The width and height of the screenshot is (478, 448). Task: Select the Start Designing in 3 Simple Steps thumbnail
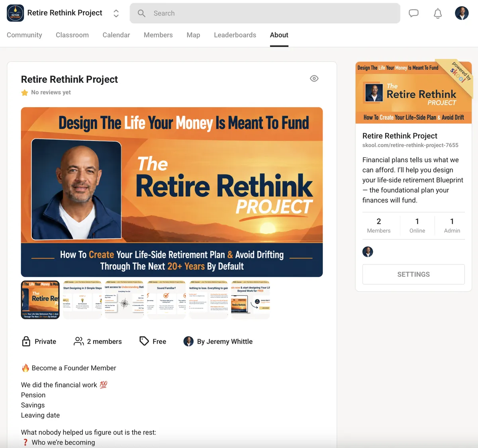click(82, 300)
